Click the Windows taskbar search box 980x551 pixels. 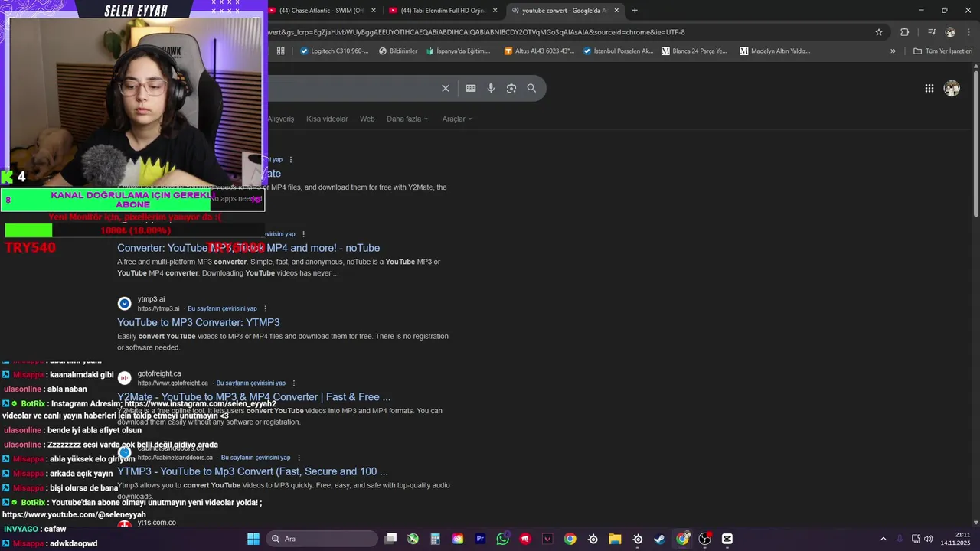pos(322,539)
